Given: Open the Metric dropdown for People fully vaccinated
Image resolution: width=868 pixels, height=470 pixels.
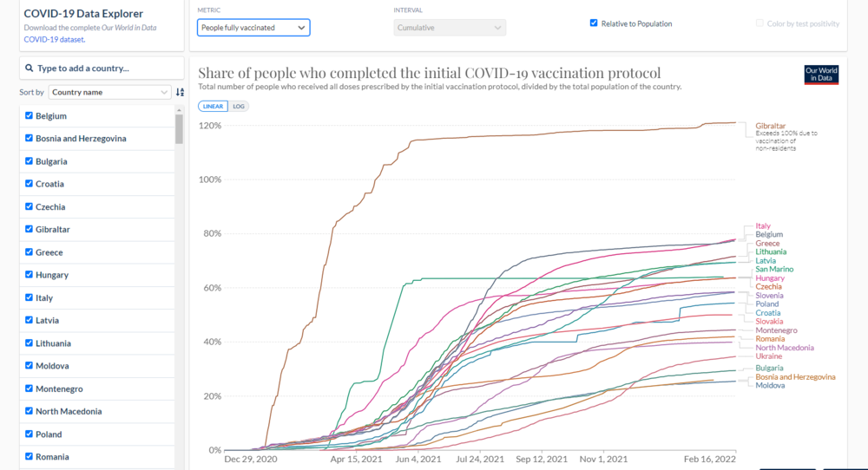Looking at the screenshot, I should tap(253, 28).
